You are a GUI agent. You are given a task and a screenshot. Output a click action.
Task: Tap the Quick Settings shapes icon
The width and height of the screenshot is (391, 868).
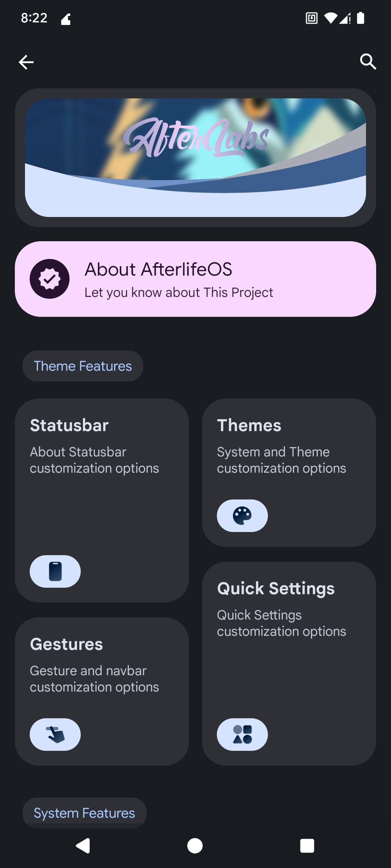[242, 735]
